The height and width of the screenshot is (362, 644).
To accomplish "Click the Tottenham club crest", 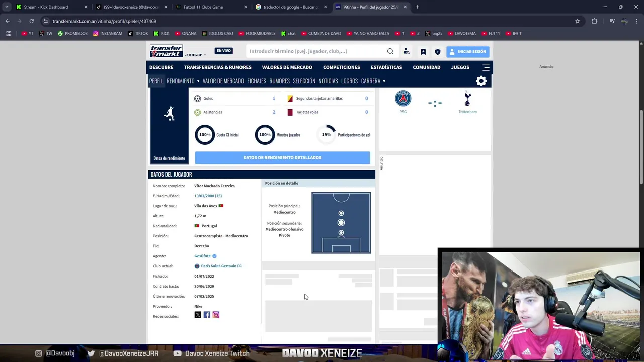I will pos(467,99).
